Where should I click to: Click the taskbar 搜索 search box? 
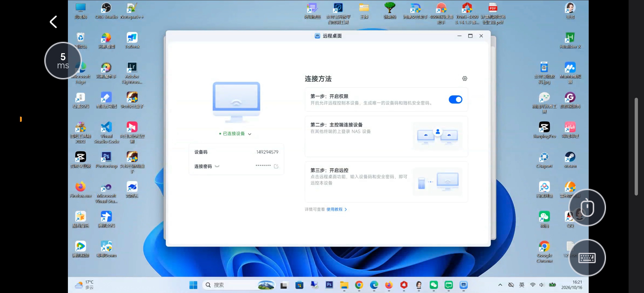coord(239,285)
